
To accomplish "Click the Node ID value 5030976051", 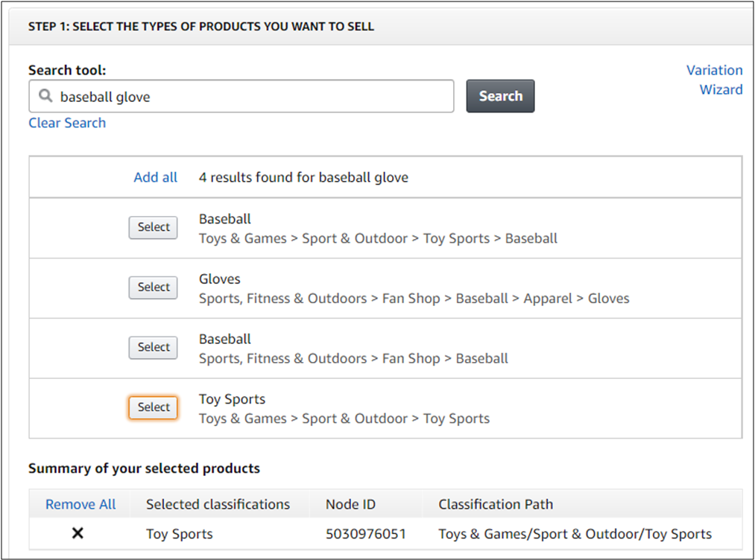I will [367, 534].
